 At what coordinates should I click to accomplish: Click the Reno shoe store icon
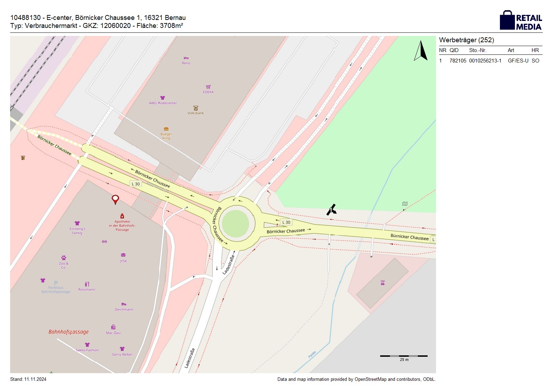pyautogui.click(x=186, y=58)
